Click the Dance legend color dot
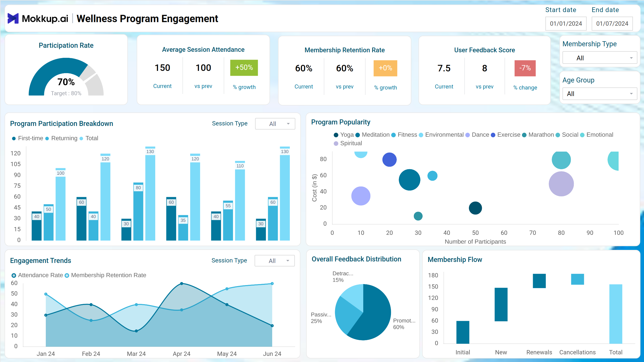Image resolution: width=644 pixels, height=362 pixels. tap(468, 135)
